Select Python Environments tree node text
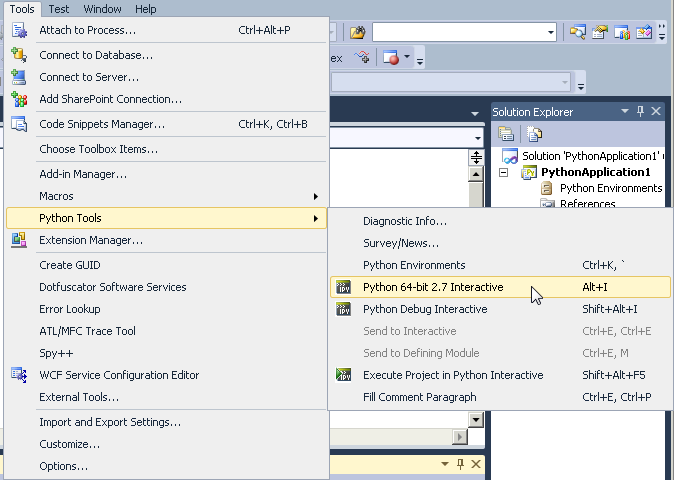This screenshot has height=480, width=674. coord(611,188)
